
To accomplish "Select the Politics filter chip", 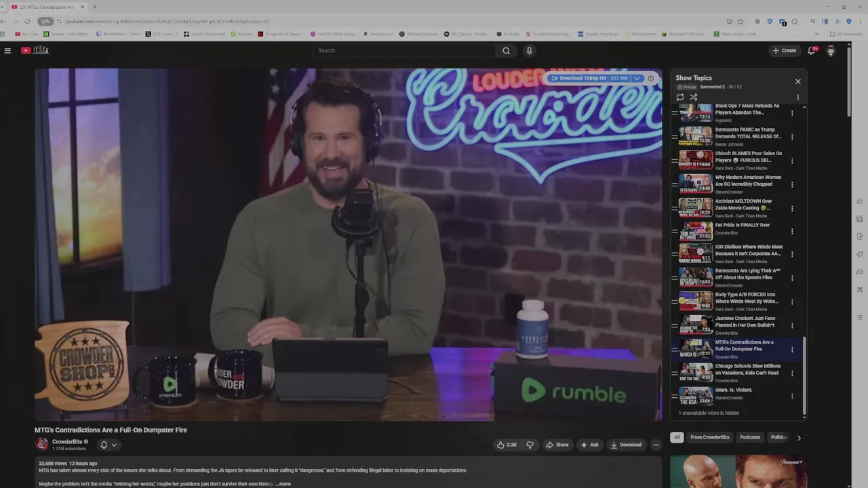I will (778, 437).
